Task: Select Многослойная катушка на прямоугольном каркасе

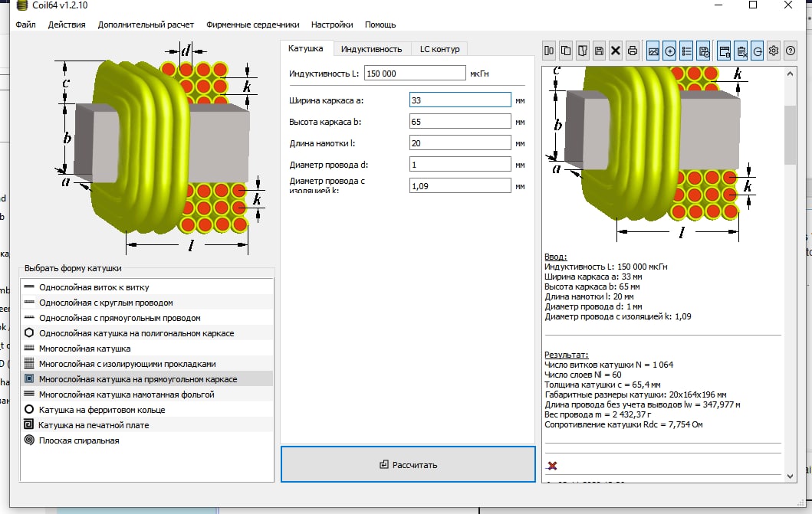Action: (x=146, y=379)
